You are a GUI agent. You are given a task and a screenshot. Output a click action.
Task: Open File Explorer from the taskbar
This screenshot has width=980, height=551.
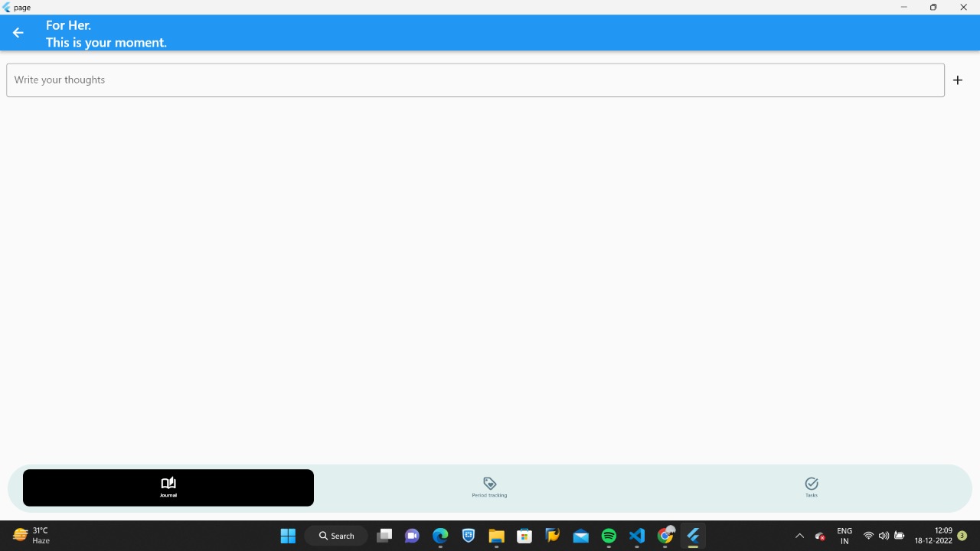point(496,536)
